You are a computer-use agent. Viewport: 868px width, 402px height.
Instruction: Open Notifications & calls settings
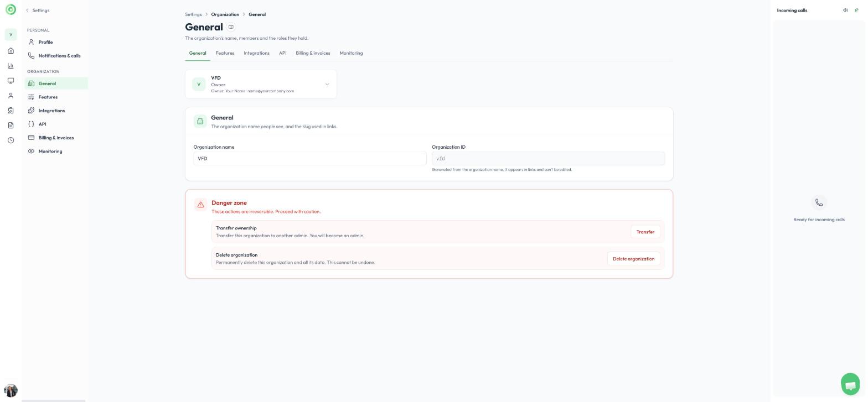tap(56, 56)
